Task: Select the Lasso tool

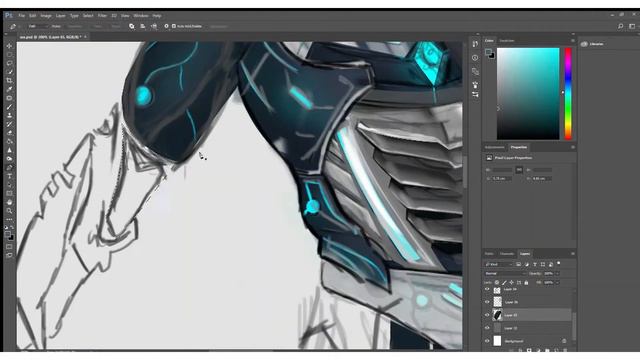Action: 9,63
